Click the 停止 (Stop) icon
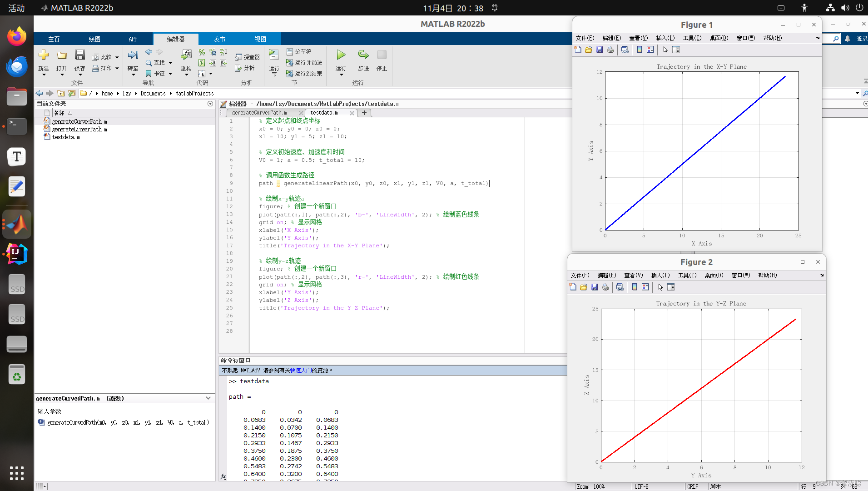The image size is (868, 491). point(382,55)
